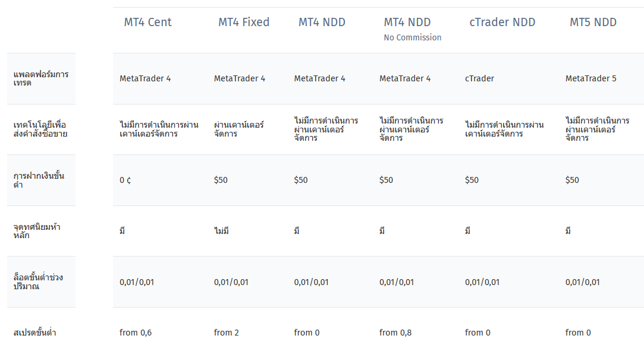Open the cTrader NDD column header

(502, 23)
